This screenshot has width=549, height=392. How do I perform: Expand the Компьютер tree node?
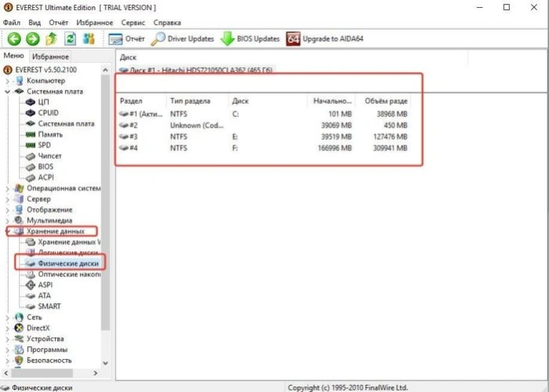tap(7, 81)
